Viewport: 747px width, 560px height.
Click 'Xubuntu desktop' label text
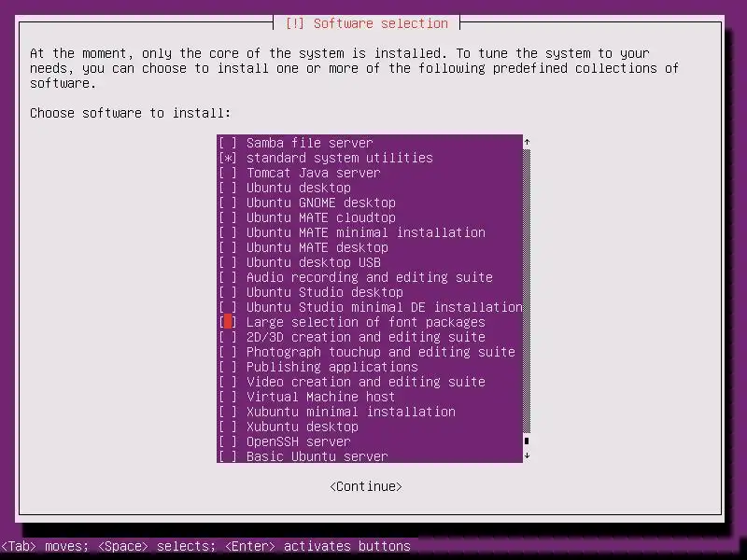[x=302, y=427]
